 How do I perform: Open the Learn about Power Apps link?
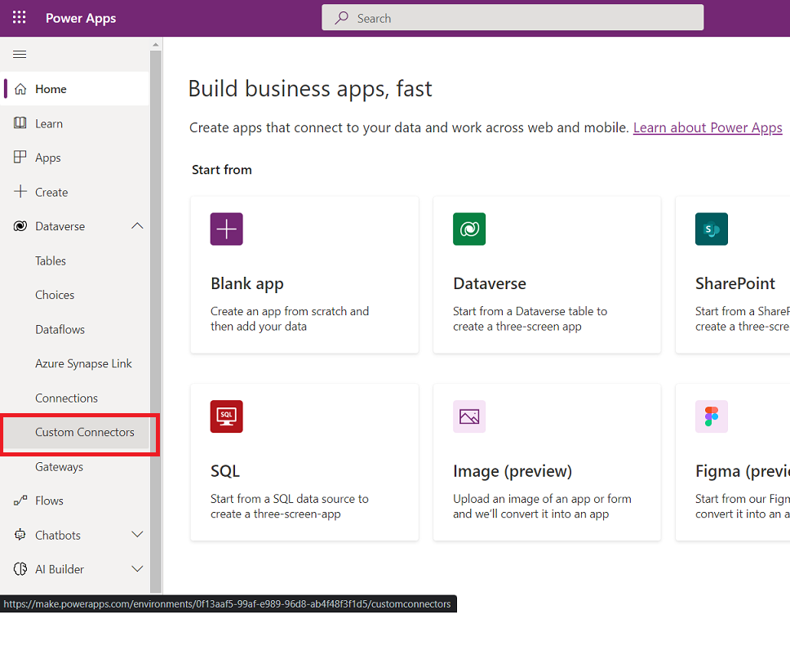point(708,127)
